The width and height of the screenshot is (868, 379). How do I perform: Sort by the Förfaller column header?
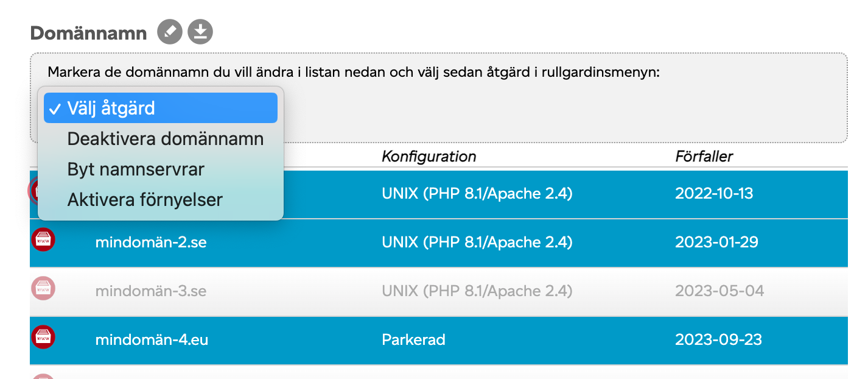[x=704, y=157]
